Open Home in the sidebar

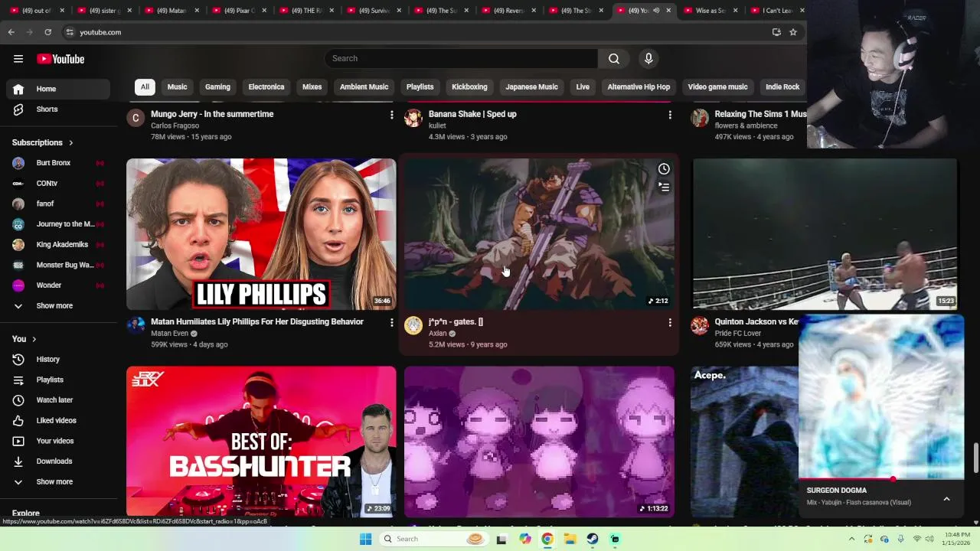point(58,89)
